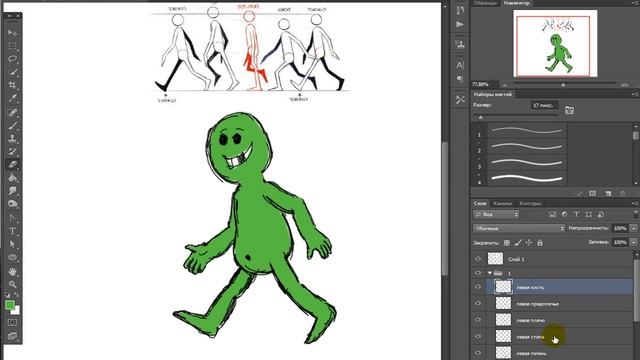This screenshot has height=360, width=640.
Task: Select the History Brush tool
Action: tap(12, 151)
